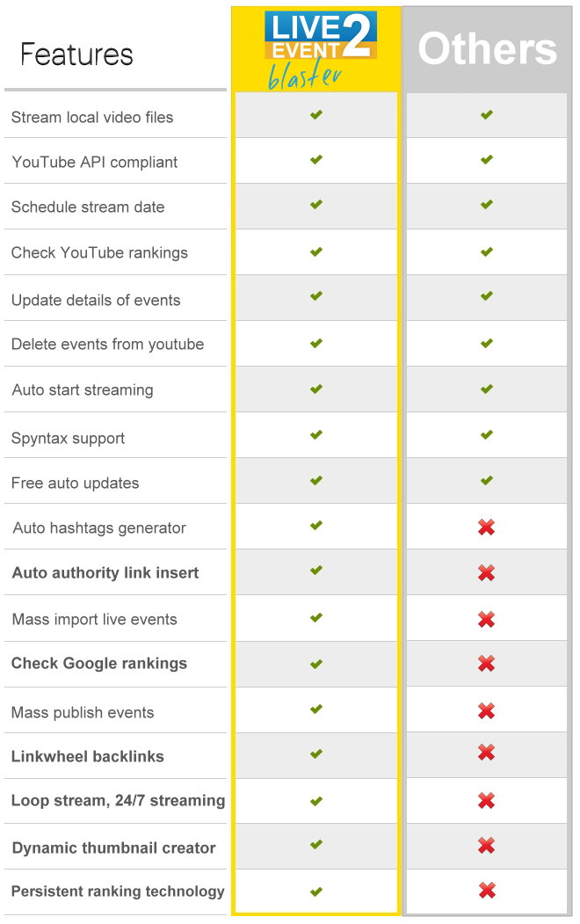This screenshot has height=924, width=580.
Task: Click Others checkmark for YouTube API compliant
Action: 486,160
